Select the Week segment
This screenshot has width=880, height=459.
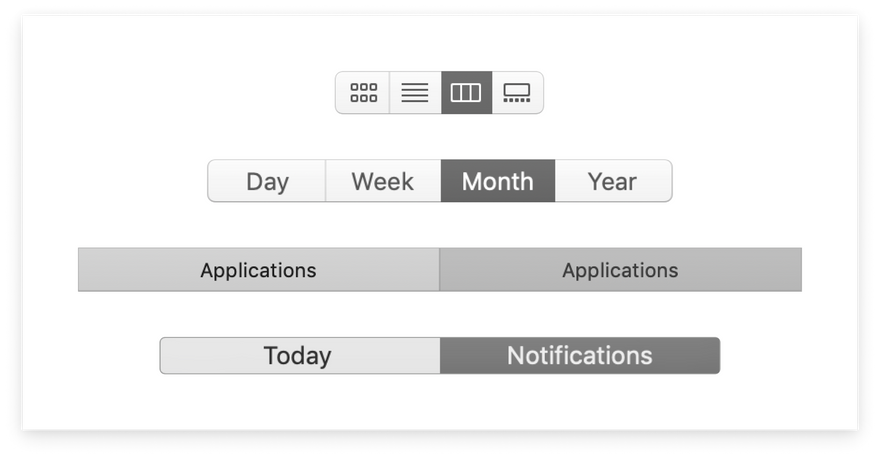[x=383, y=181]
